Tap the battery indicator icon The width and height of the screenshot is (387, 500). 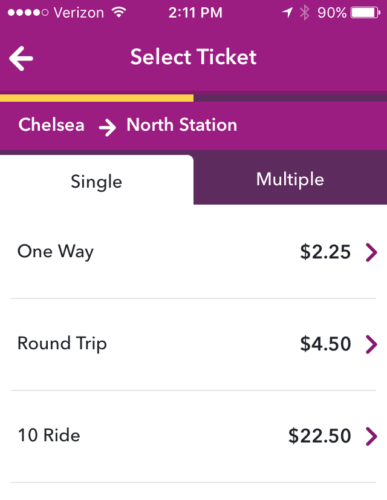(x=365, y=13)
